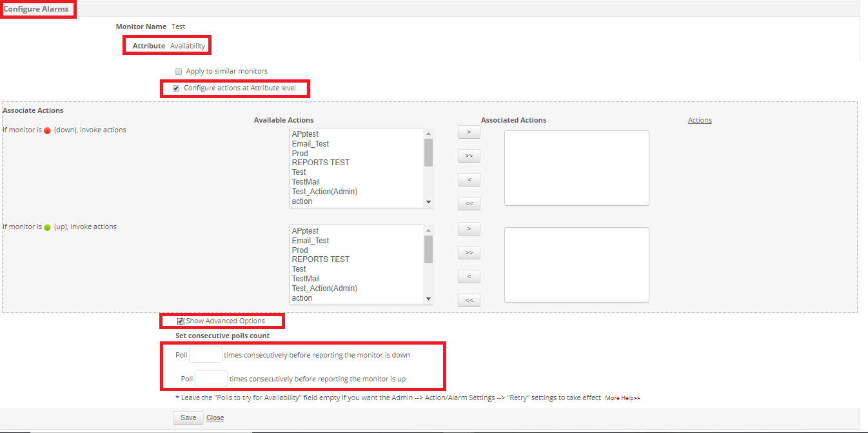Screen dimensions: 868x433
Task: Enable the Apply to similar monitors checkbox
Action: pos(179,72)
